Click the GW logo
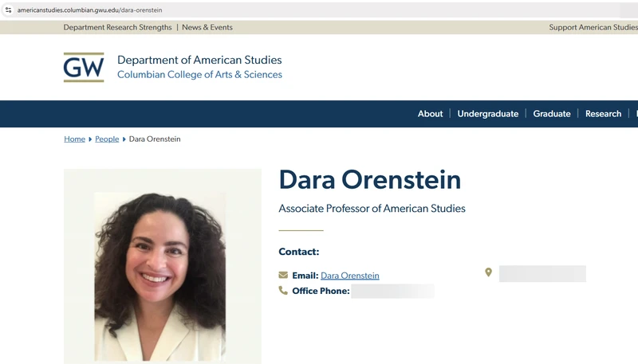 (84, 67)
